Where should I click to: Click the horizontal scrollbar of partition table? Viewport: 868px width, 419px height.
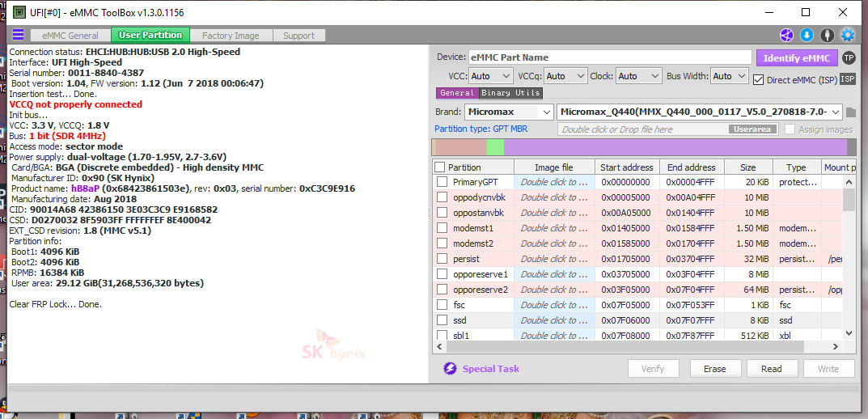(x=637, y=346)
